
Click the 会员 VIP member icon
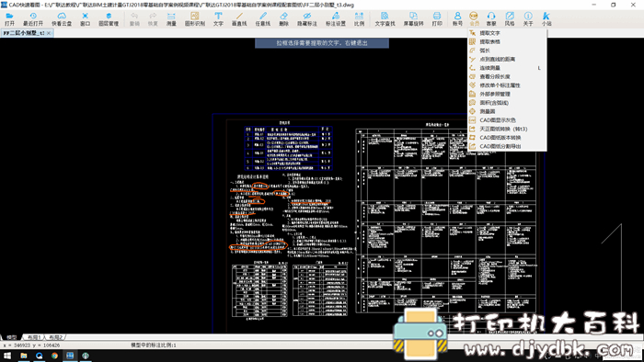pos(474,19)
